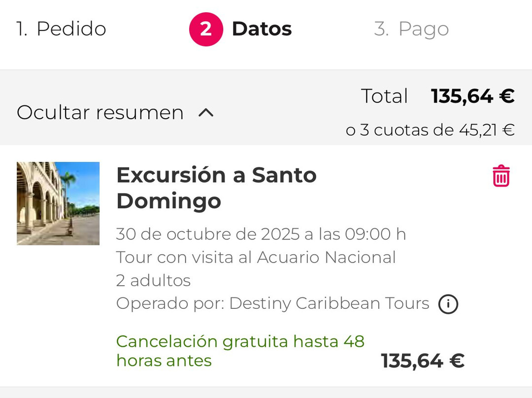Open the operator info icon beside Destiny Caribbean Tours
Screen dimensions: 532x398
point(448,304)
